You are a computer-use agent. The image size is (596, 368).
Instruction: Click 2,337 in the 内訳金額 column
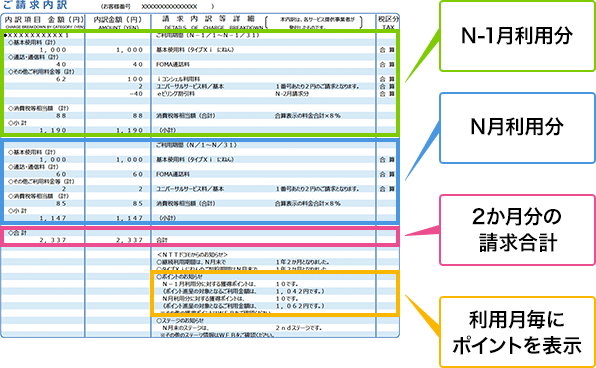click(130, 240)
